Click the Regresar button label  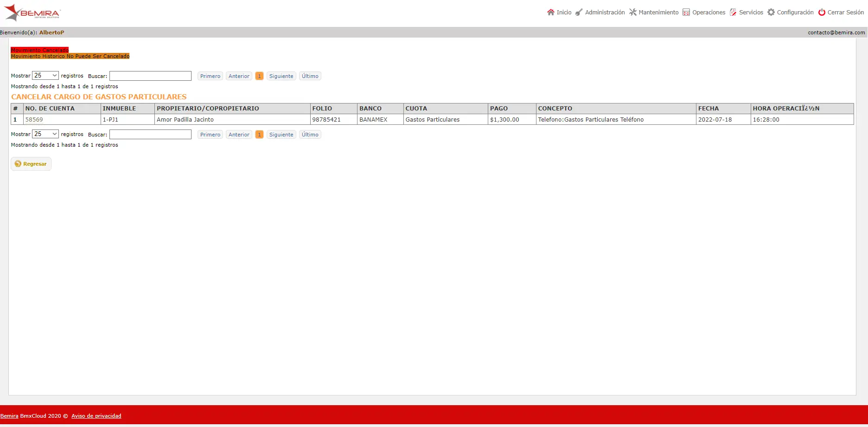pos(35,164)
